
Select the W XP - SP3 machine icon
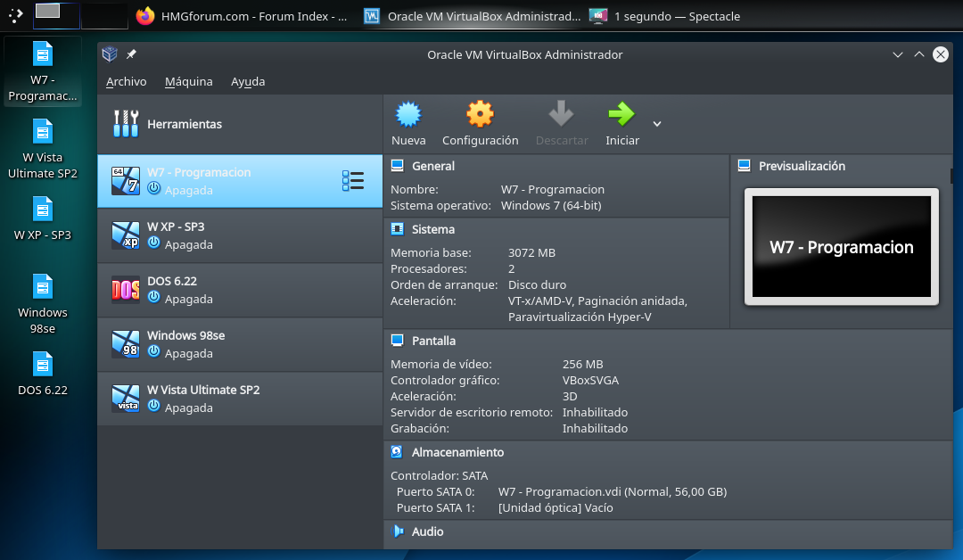[126, 235]
